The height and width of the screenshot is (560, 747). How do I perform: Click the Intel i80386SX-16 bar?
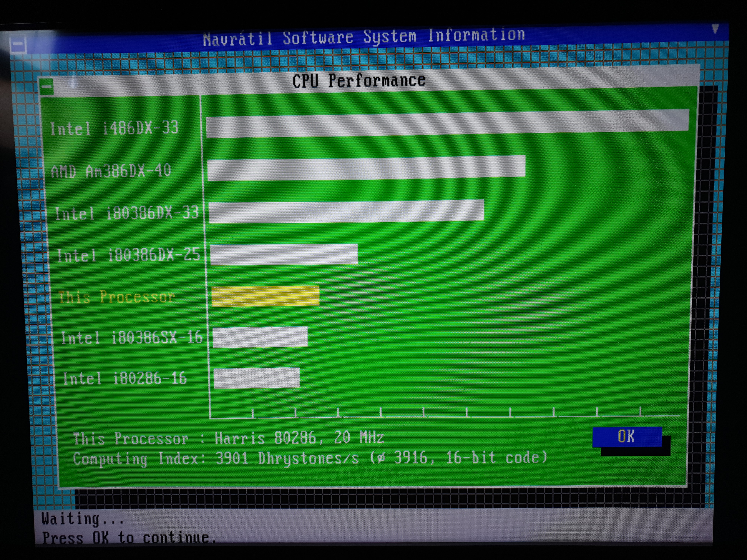click(x=260, y=337)
